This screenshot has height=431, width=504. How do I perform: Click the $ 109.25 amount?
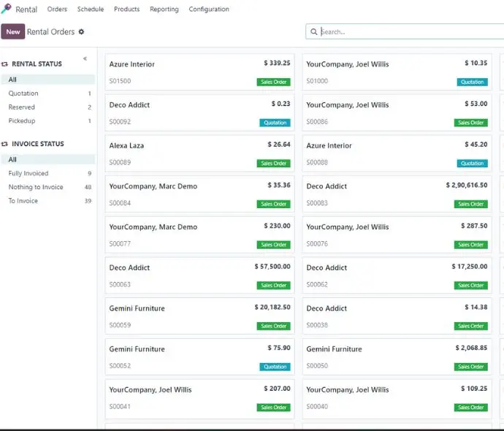(x=474, y=389)
